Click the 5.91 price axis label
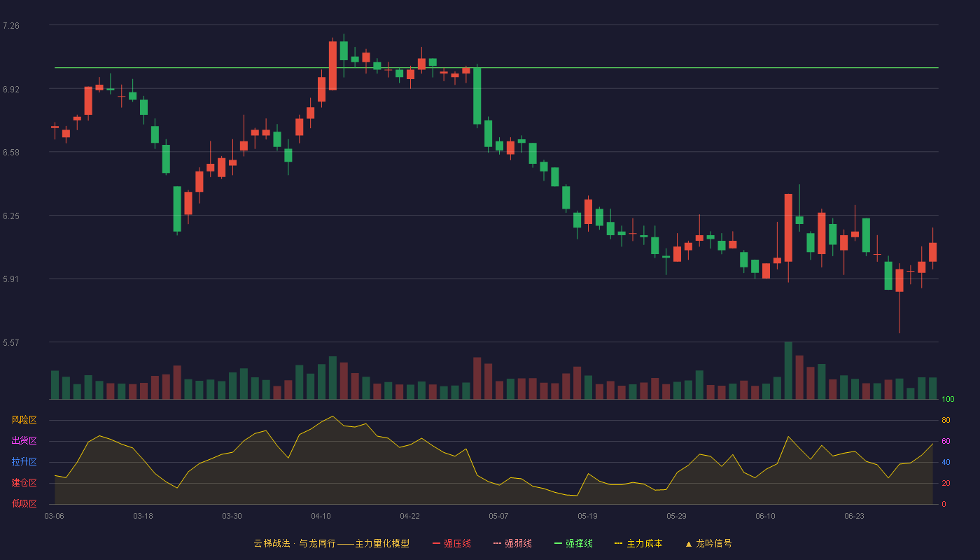The image size is (980, 560). [11, 279]
